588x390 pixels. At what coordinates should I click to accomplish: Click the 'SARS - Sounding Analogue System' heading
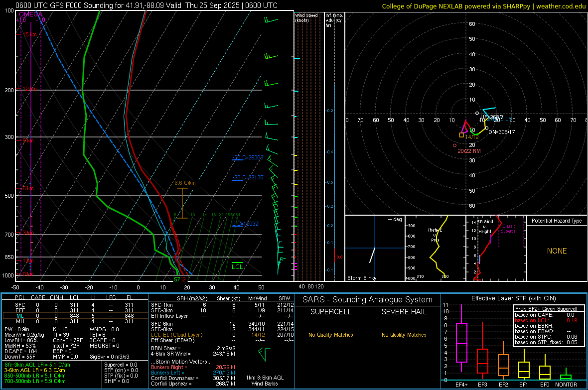(368, 300)
